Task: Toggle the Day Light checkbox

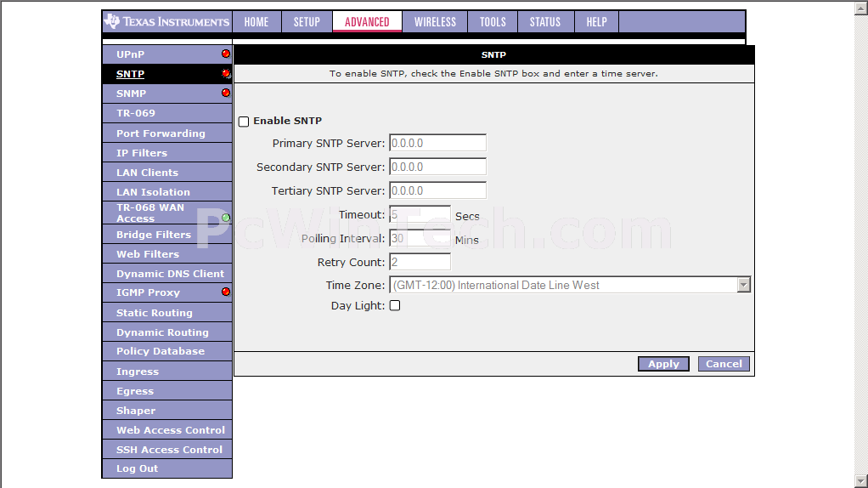Action: point(395,306)
